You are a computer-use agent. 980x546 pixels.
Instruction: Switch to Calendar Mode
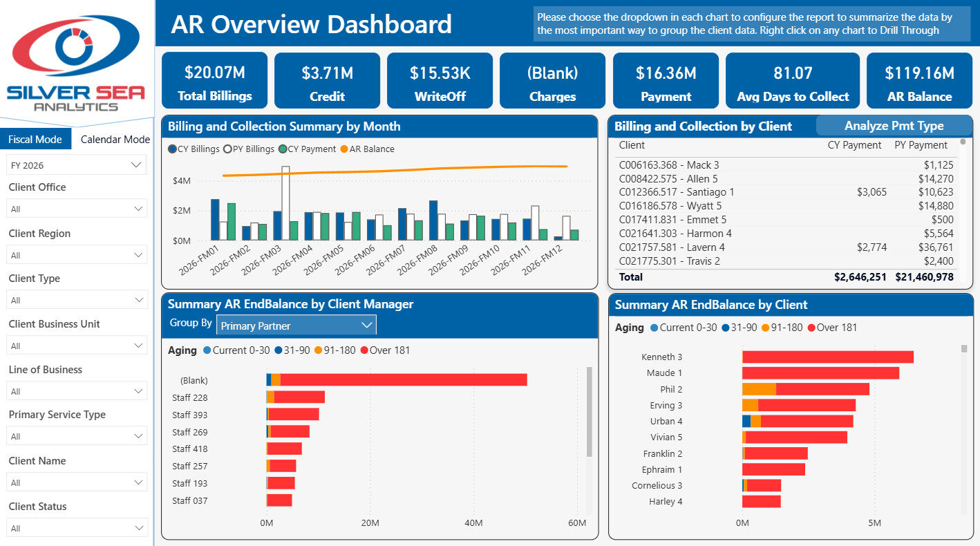115,139
